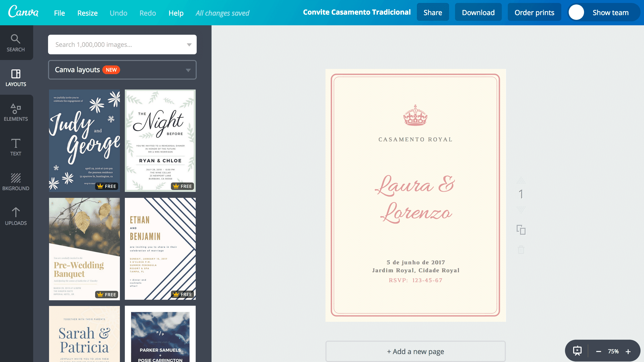Select The Night Before layout
644x362 pixels.
160,141
